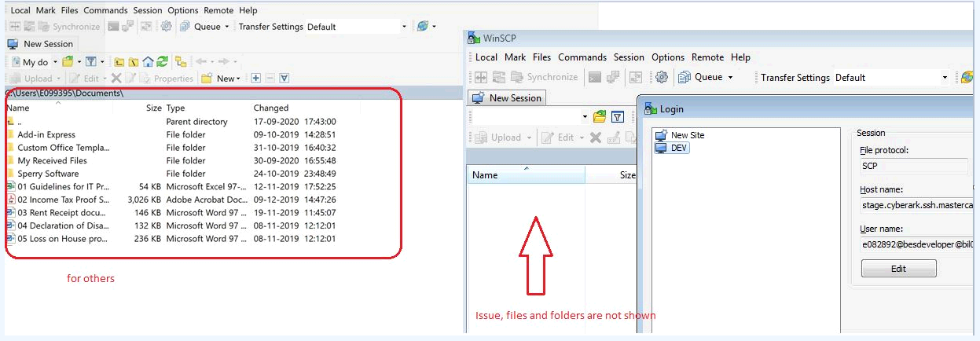Click the select-mask icon right of the minus icon
This screenshot has height=341, width=980.
[284, 79]
